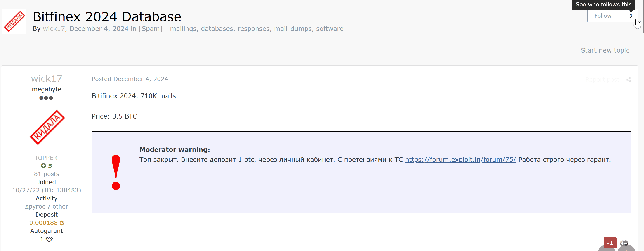Click Start new topic link

(x=605, y=51)
